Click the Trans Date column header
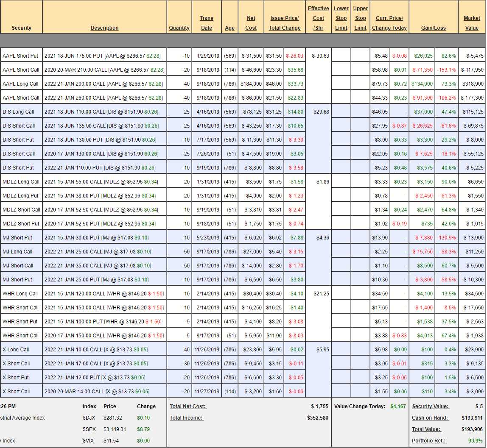 click(x=207, y=23)
